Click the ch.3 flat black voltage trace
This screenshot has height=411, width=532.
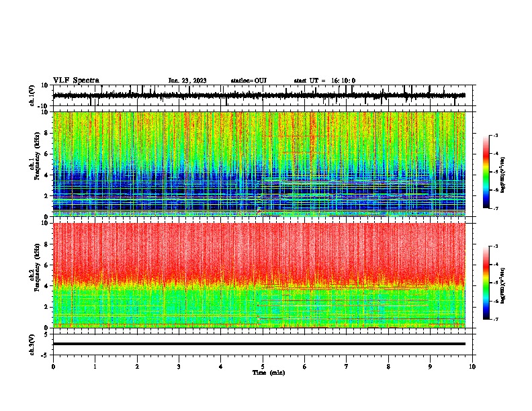pyautogui.click(x=259, y=344)
